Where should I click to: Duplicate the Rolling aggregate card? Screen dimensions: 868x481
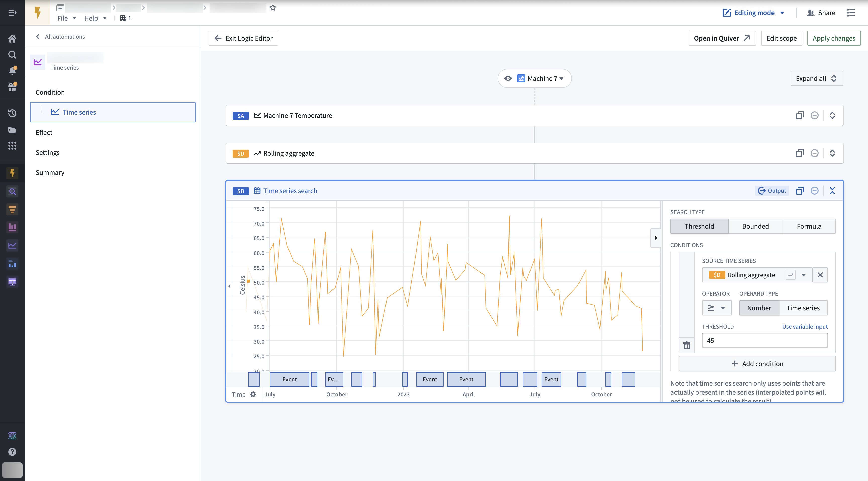pos(800,153)
